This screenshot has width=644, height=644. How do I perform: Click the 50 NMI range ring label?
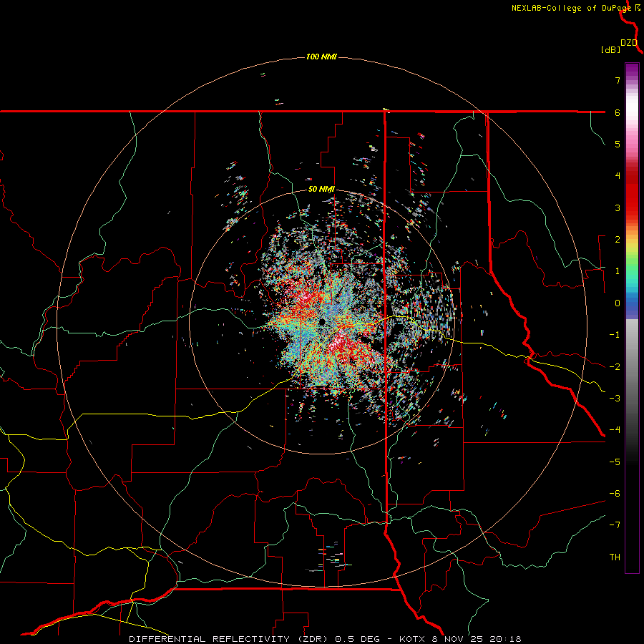click(x=321, y=190)
